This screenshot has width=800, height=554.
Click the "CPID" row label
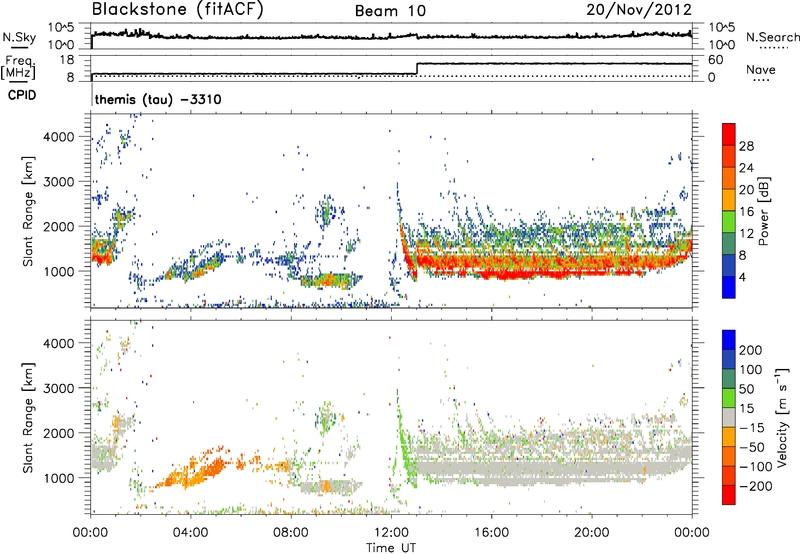tap(22, 95)
